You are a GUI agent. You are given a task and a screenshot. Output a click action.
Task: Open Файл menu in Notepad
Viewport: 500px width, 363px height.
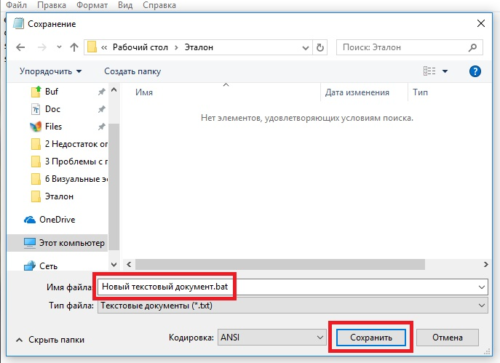coord(16,5)
